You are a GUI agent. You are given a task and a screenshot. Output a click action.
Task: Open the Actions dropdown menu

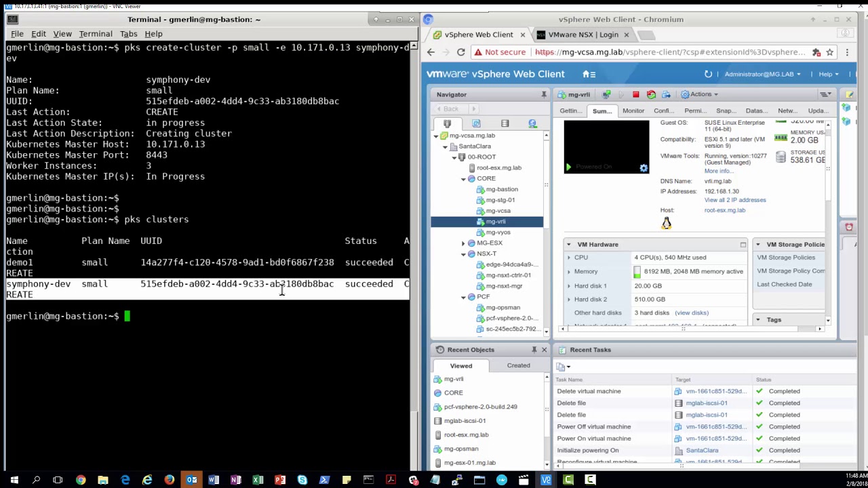700,94
